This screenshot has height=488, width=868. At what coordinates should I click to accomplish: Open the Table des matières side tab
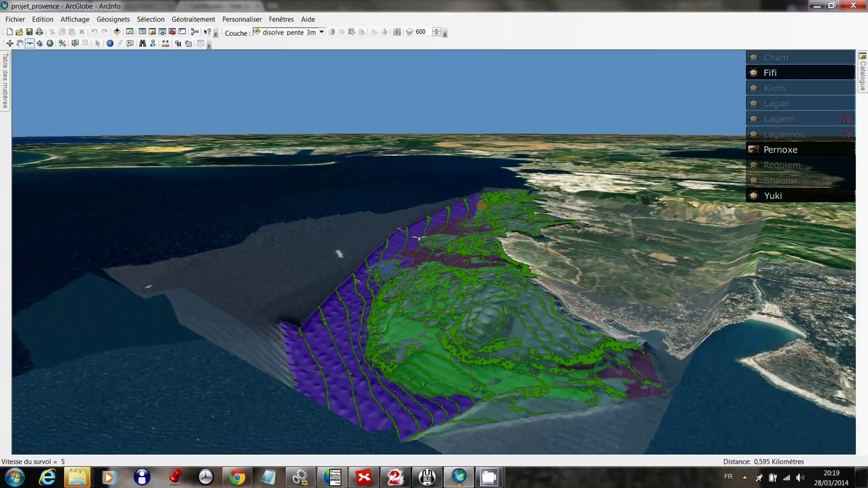click(5, 80)
